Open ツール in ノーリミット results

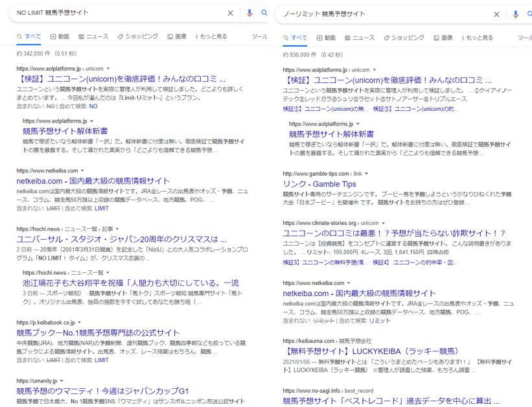525,38
